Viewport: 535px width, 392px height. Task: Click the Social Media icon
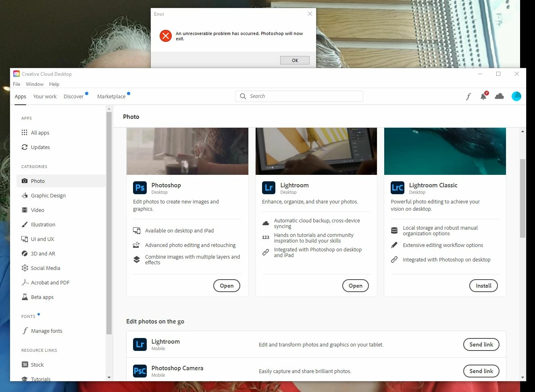coord(25,268)
